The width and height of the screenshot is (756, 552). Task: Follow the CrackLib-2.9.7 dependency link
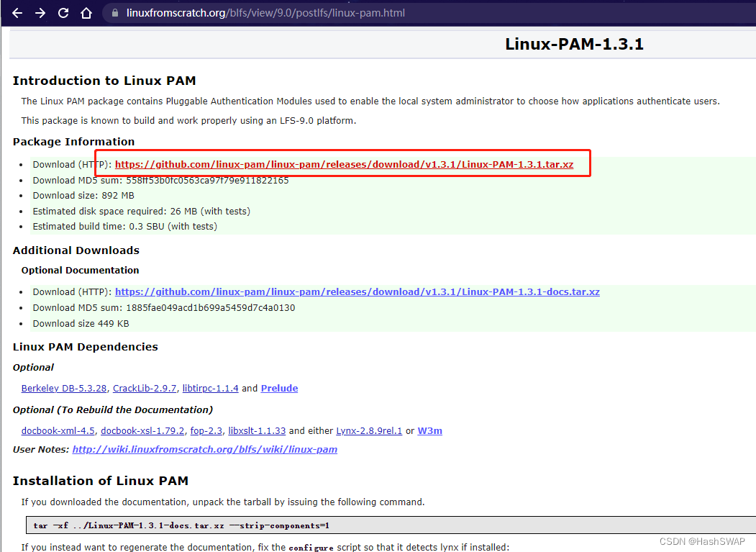[x=145, y=389]
